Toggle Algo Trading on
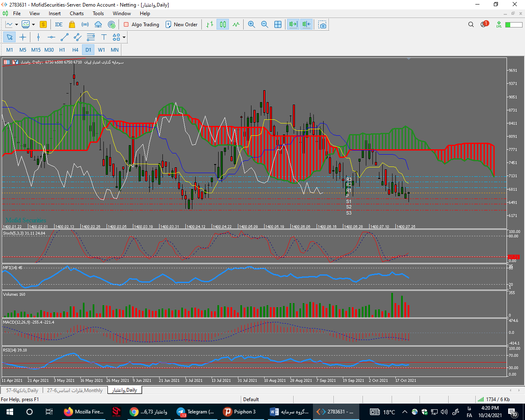525x420 pixels. click(x=141, y=25)
